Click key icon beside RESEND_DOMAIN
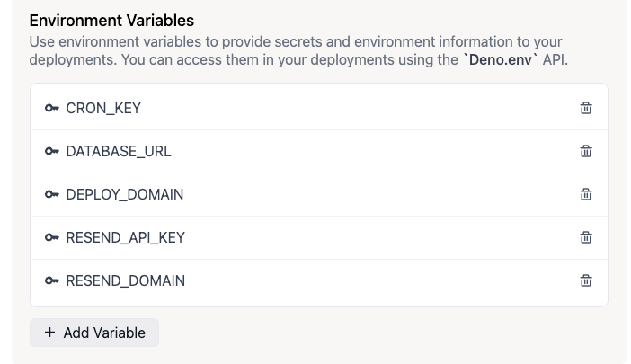Image resolution: width=631 pixels, height=364 pixels. coord(52,280)
